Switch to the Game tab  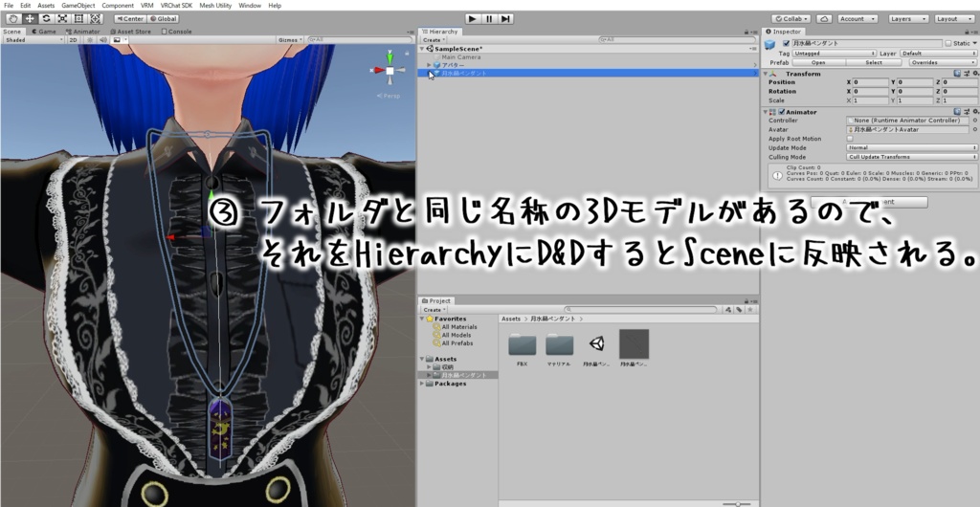(x=44, y=32)
